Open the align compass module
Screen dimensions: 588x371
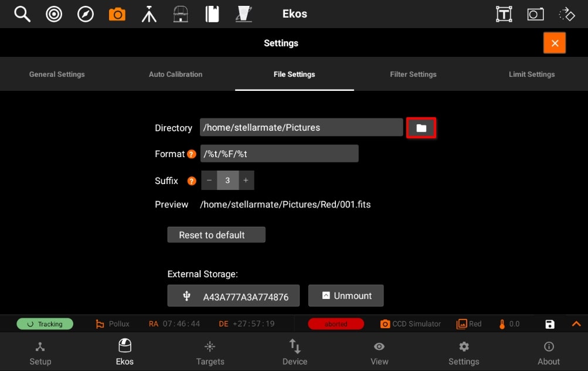coord(86,14)
